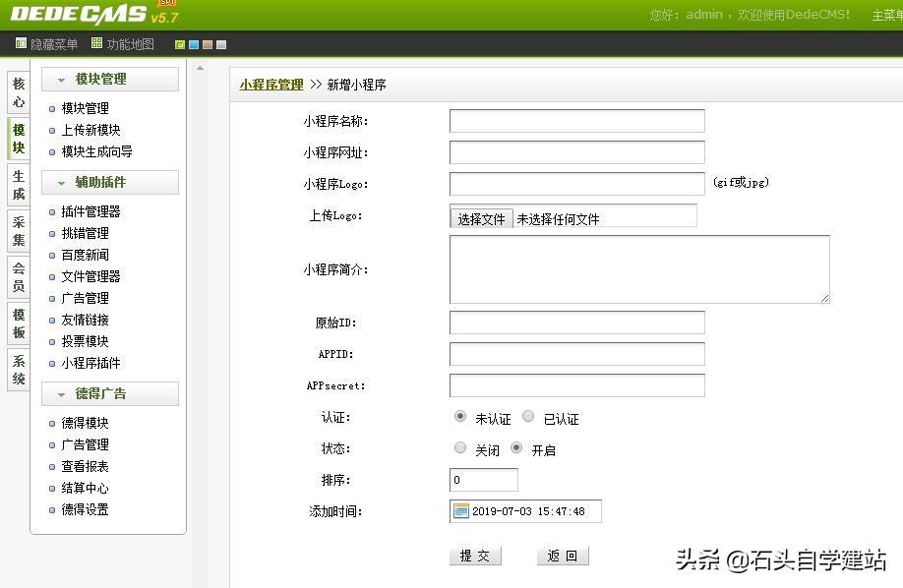
Task: Switch to the 系统 side tab
Action: [x=19, y=370]
